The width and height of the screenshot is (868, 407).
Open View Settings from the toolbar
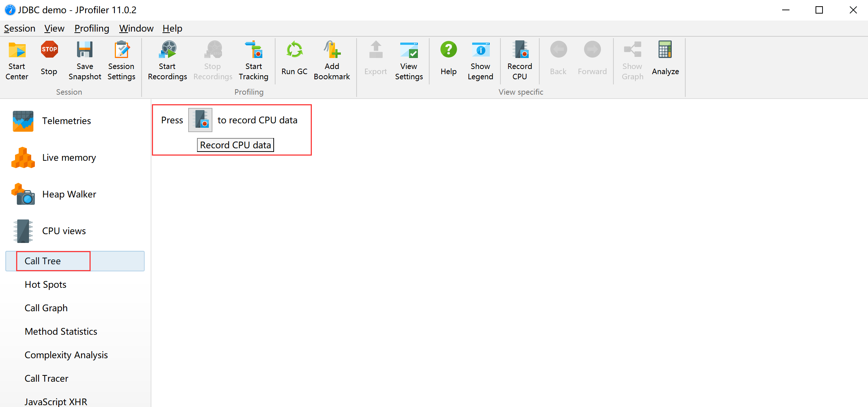pyautogui.click(x=409, y=61)
